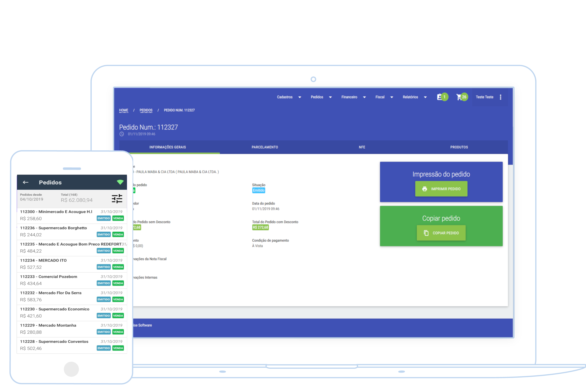Click the Copiar Pedido button

pos(441,233)
